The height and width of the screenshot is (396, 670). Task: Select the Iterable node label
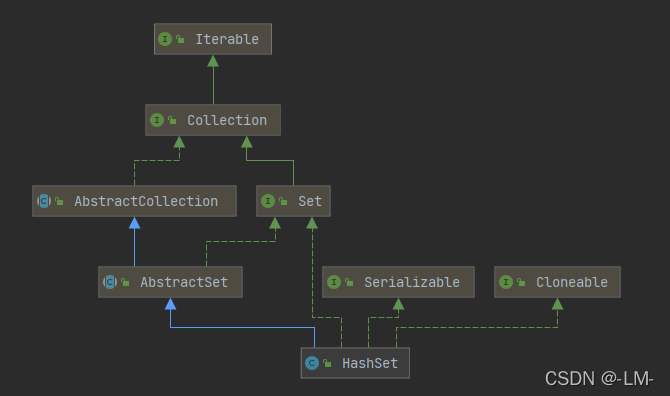coord(227,39)
